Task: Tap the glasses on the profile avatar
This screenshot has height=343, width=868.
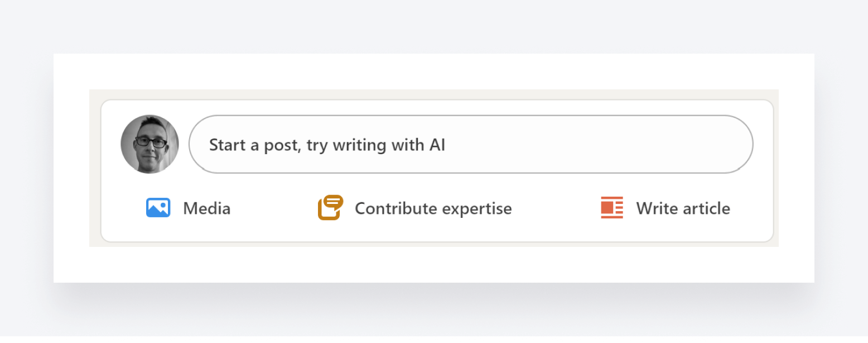Action: tap(150, 142)
